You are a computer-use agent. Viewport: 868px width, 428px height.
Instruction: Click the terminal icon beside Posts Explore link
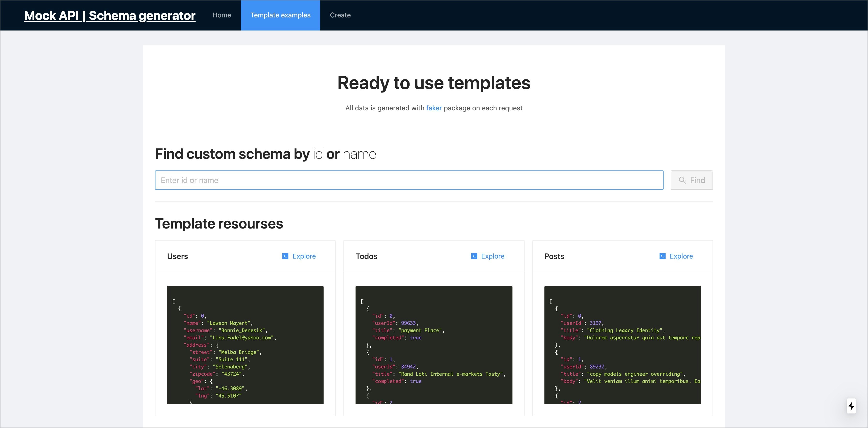tap(662, 256)
